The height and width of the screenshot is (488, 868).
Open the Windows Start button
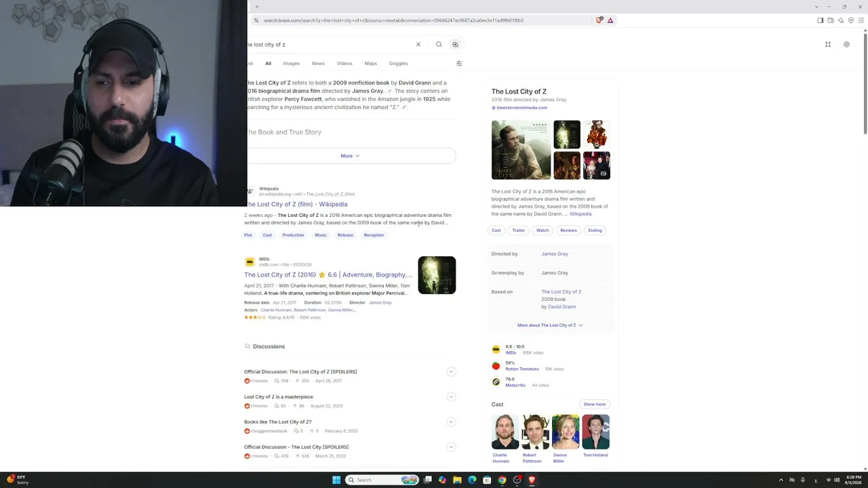(336, 480)
